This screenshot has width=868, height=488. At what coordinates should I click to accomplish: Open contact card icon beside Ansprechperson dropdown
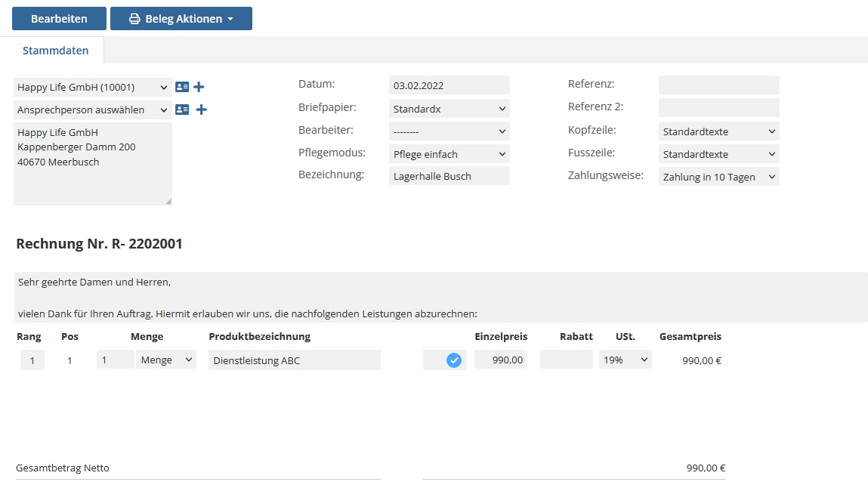(182, 110)
